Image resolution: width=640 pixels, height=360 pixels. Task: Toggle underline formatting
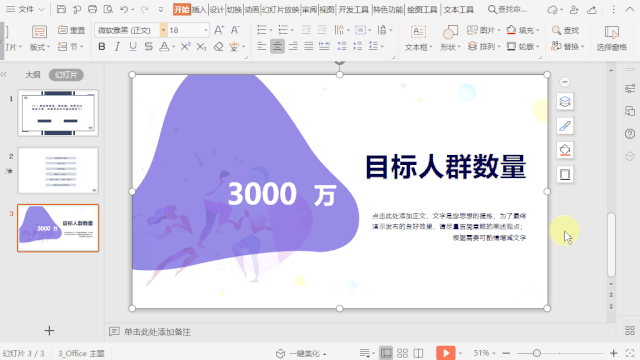[x=133, y=47]
